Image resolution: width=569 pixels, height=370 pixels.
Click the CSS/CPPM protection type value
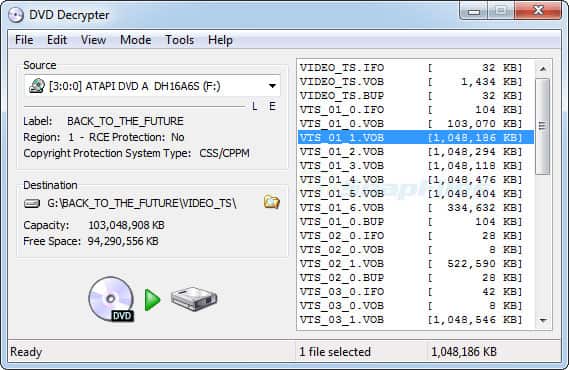[x=224, y=153]
